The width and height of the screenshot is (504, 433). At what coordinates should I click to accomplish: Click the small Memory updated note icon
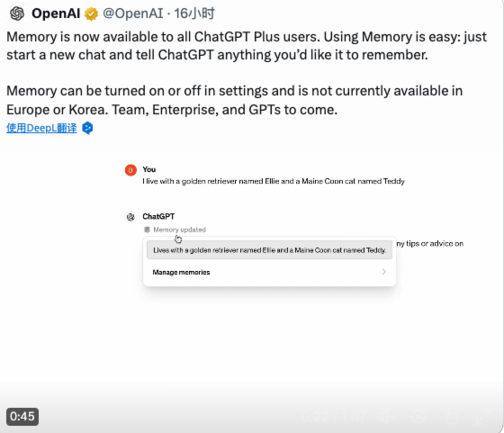(x=147, y=230)
